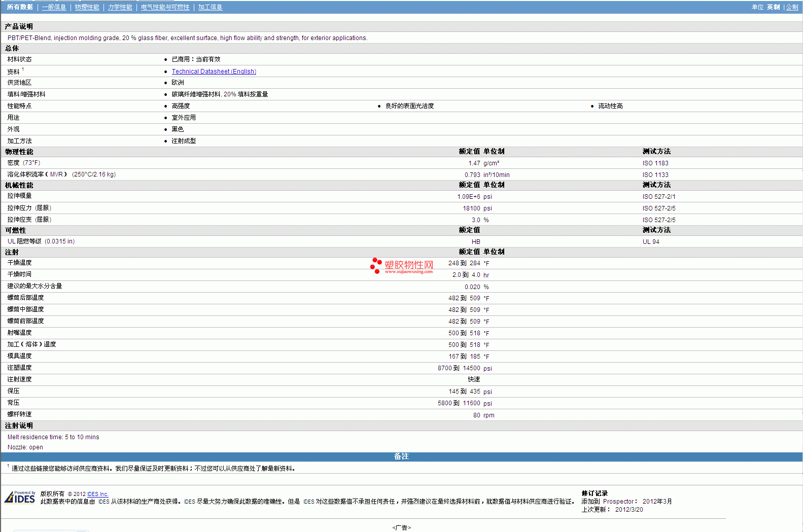Click the red 塑胶物性网 watermark logo
The image size is (803, 532).
[402, 265]
